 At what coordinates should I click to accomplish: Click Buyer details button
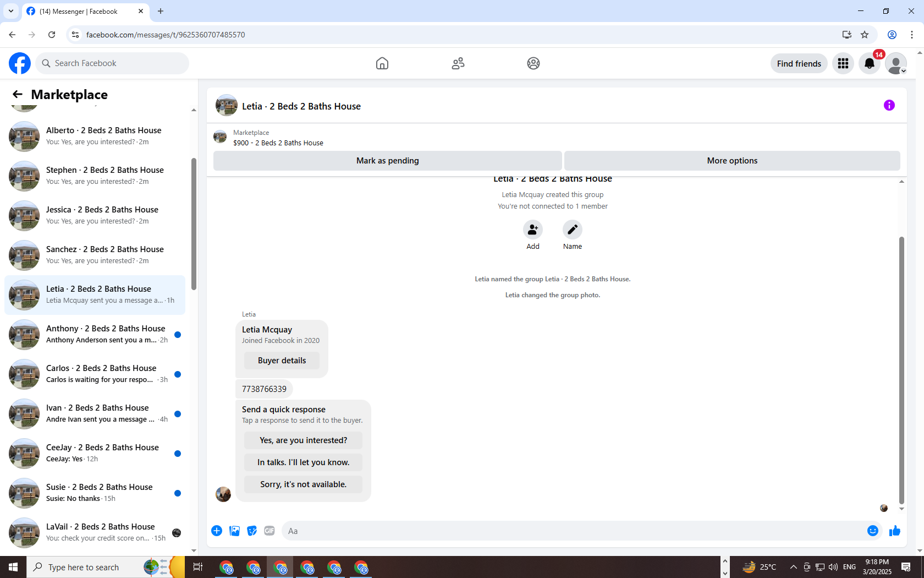tap(282, 361)
